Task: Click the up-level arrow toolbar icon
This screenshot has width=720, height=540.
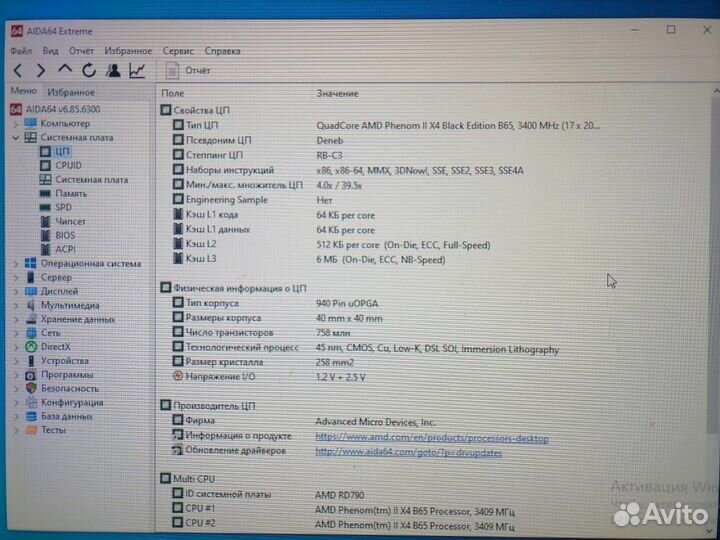Action: click(x=65, y=69)
